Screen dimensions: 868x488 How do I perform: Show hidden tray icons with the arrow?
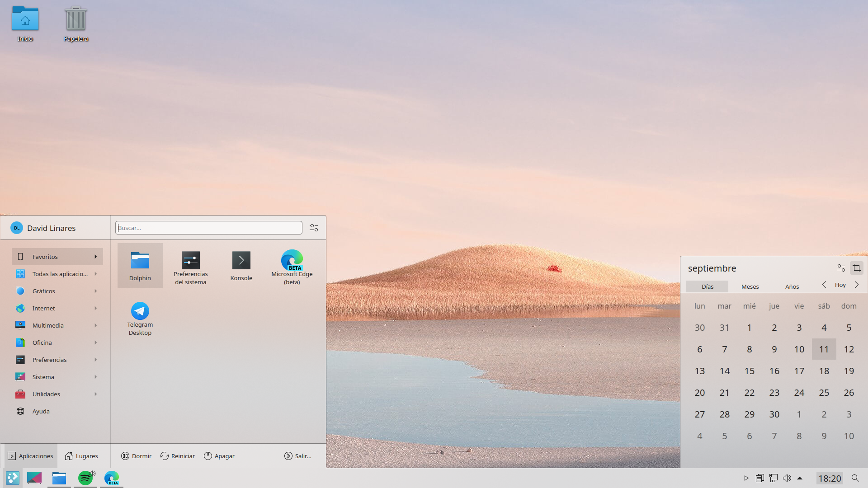800,478
